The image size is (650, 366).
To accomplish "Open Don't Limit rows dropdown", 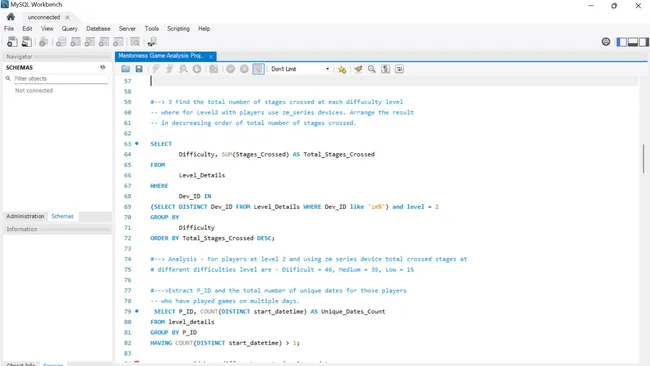I will click(300, 69).
